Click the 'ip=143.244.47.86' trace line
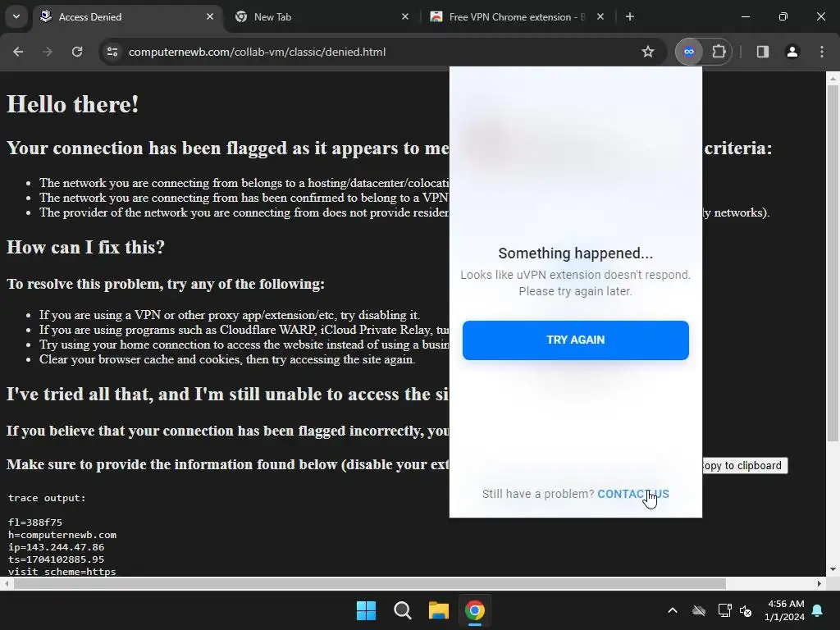The width and height of the screenshot is (840, 630). (x=57, y=547)
